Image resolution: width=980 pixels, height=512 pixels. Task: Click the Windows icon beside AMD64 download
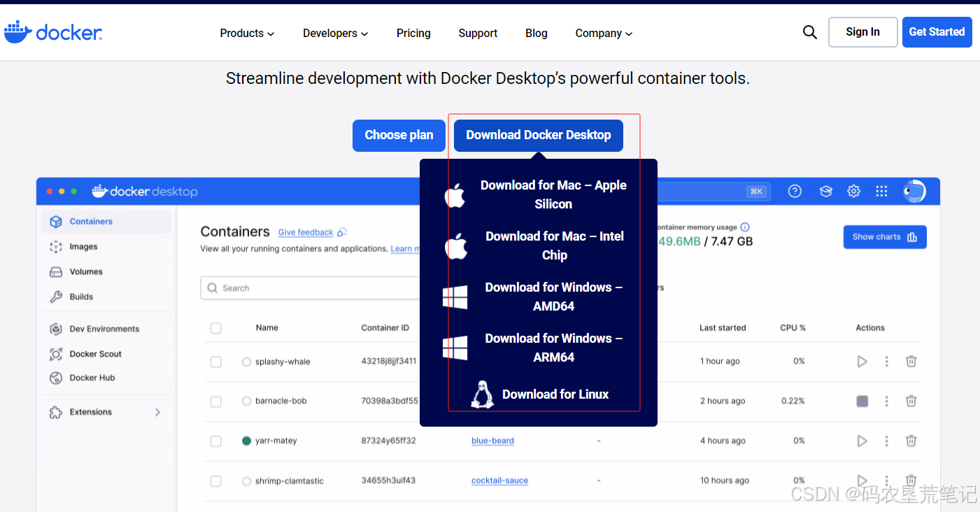coord(455,297)
